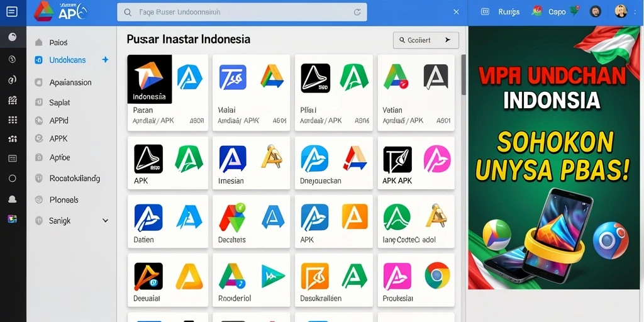Click the orange A icon in APK card
Viewport: 644px width, 322px height.
point(355,217)
